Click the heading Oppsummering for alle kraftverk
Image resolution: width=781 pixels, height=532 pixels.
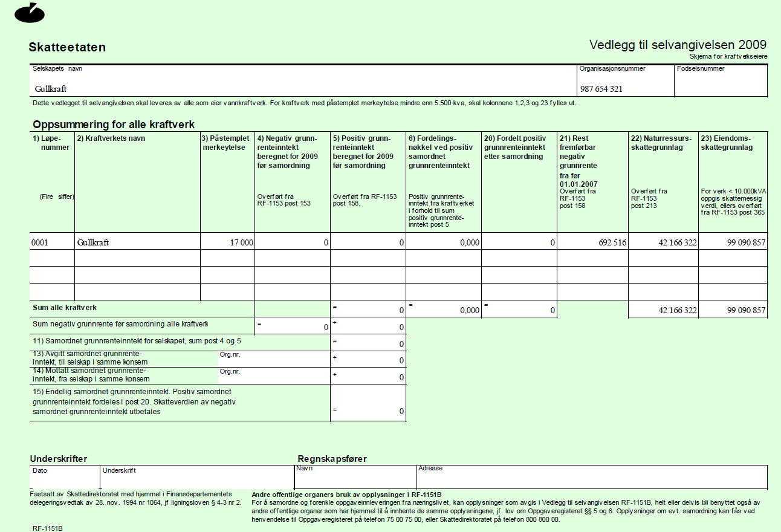[x=114, y=125]
